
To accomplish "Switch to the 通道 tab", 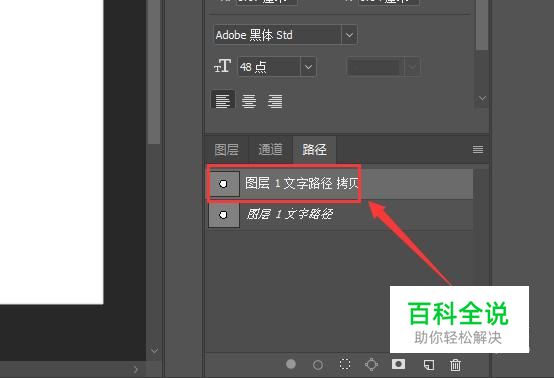I will [x=270, y=149].
